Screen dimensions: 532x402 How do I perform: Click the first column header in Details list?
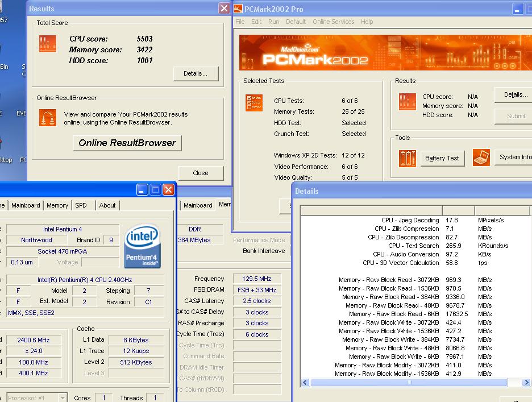point(371,210)
